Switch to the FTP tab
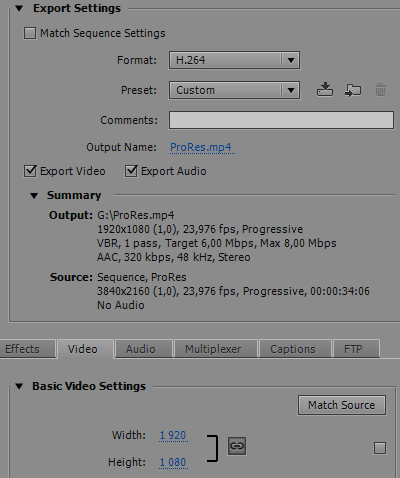 [356, 349]
